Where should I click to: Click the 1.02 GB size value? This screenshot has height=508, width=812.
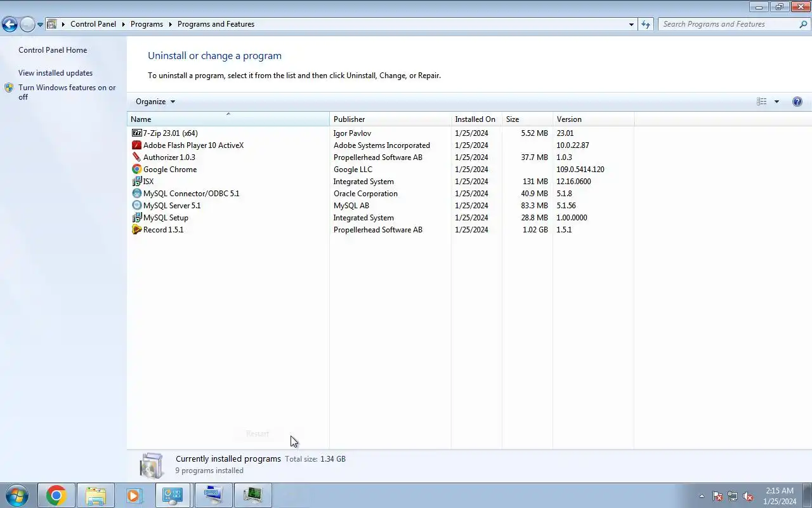[x=535, y=230]
